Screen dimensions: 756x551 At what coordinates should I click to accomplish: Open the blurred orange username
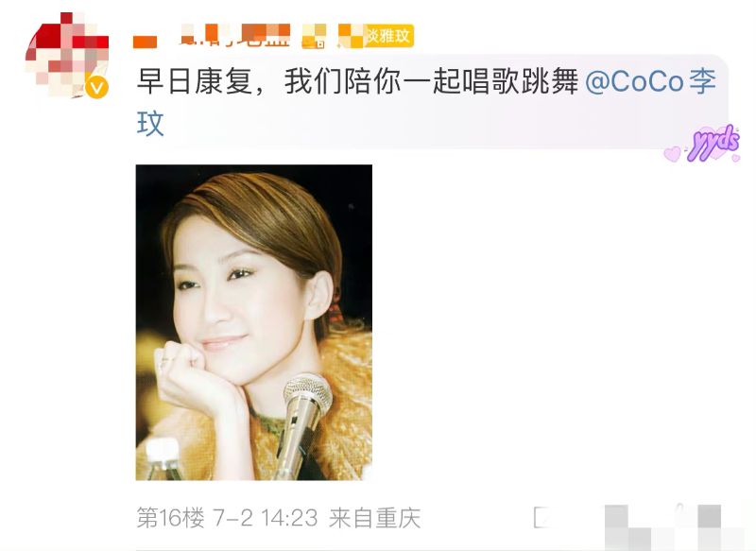211,36
